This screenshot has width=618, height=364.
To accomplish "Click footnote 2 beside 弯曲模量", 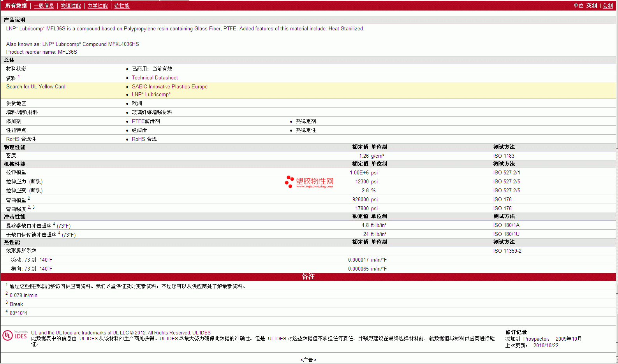I will click(x=29, y=199).
